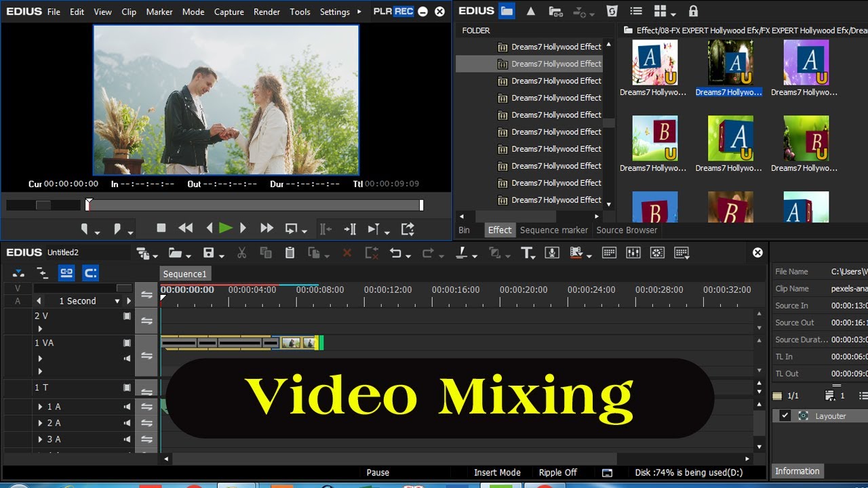Viewport: 868px width, 488px height.
Task: Click the list view icon in Effect panel
Action: tap(635, 11)
